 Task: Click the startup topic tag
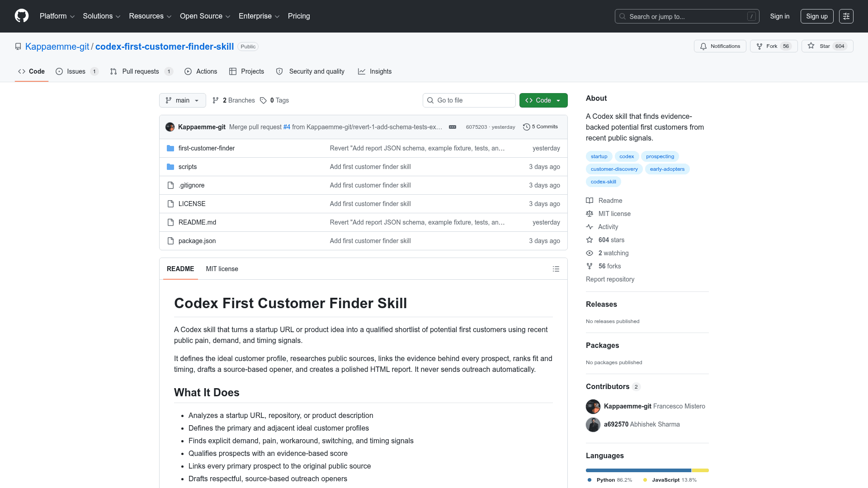pyautogui.click(x=599, y=156)
